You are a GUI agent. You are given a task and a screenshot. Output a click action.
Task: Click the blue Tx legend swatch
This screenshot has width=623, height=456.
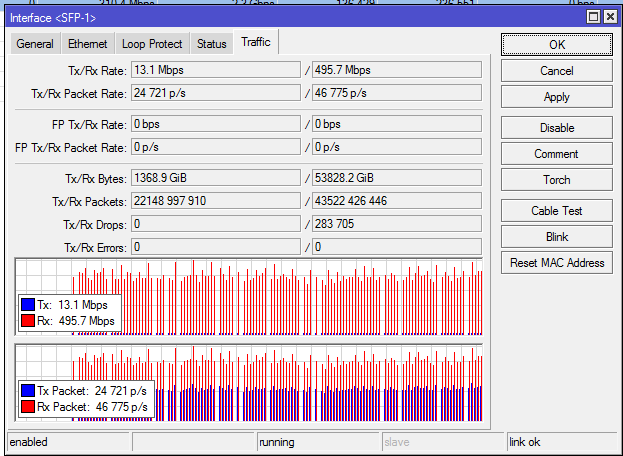(28, 305)
